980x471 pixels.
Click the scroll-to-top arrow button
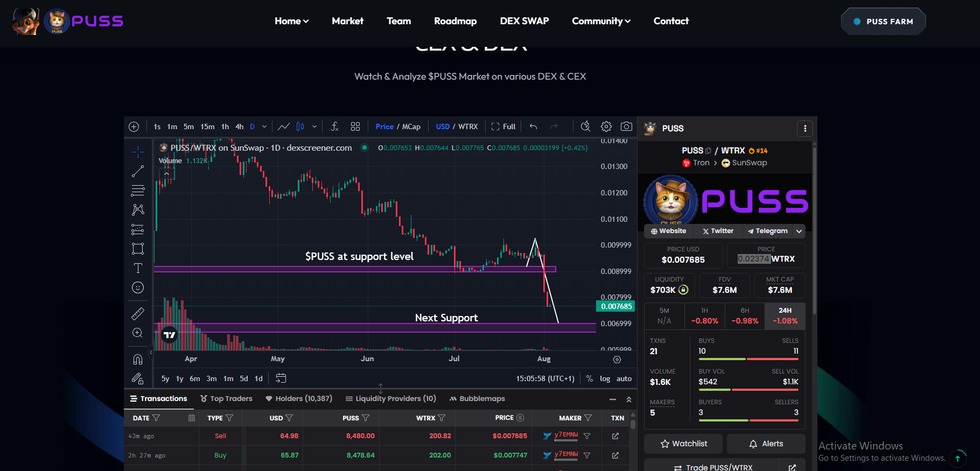(x=957, y=459)
